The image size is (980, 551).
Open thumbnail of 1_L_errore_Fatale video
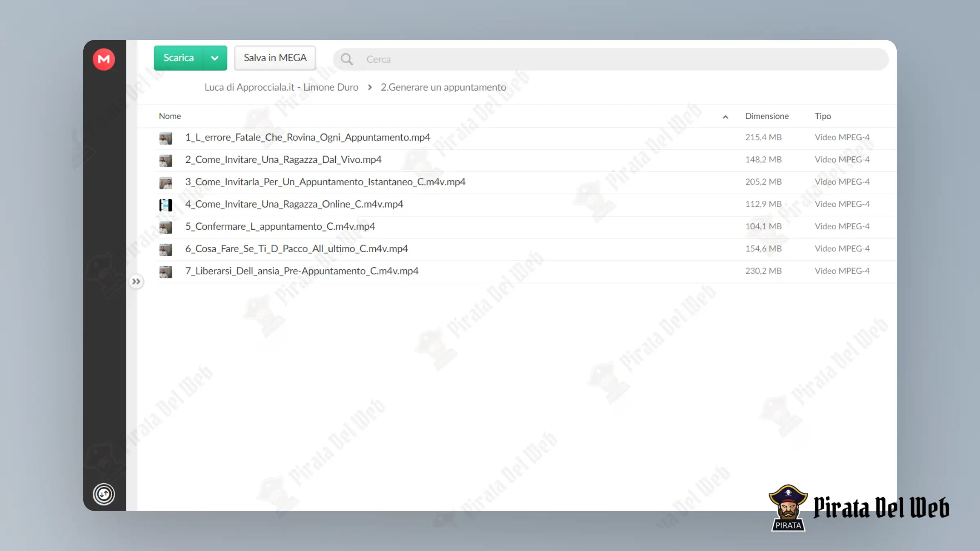(165, 138)
